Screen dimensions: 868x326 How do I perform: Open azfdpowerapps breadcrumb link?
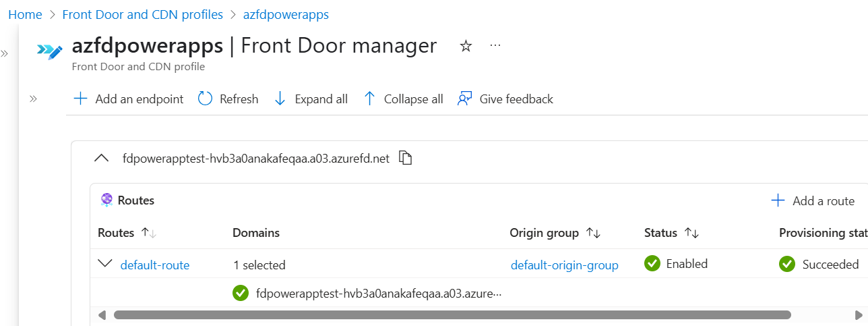click(x=286, y=14)
